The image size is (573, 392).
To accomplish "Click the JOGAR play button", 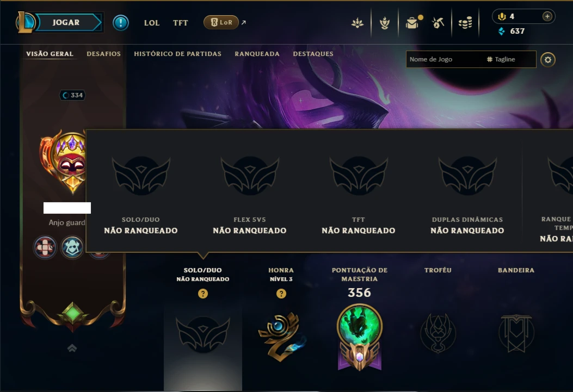I will pyautogui.click(x=66, y=23).
